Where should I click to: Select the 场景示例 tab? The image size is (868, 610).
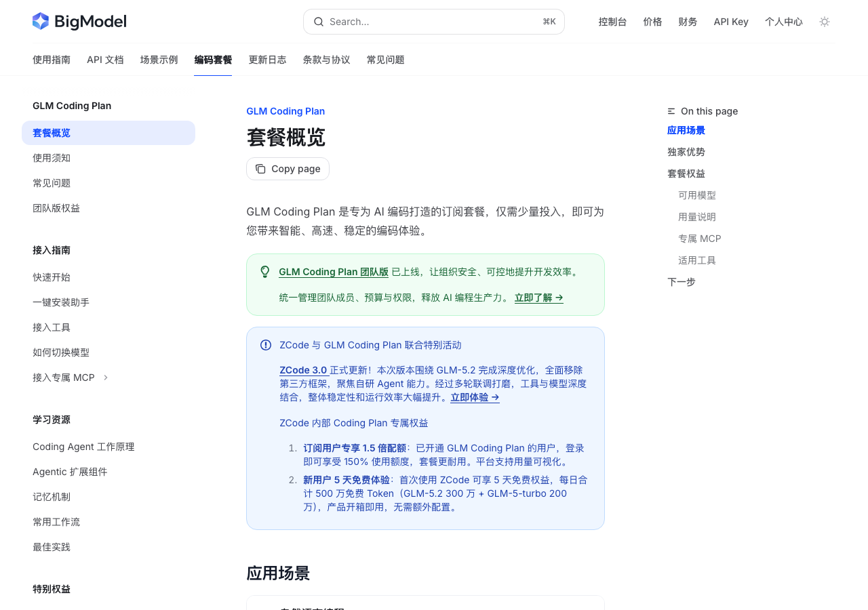tap(159, 60)
